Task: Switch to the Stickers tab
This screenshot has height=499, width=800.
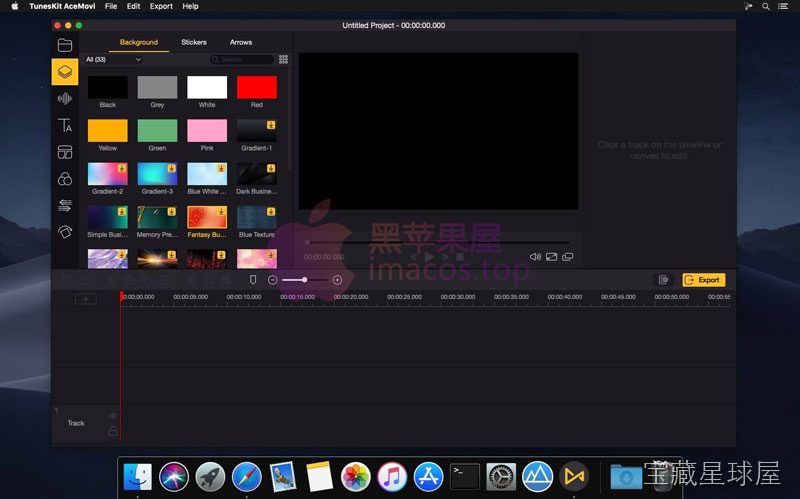Action: coord(194,42)
